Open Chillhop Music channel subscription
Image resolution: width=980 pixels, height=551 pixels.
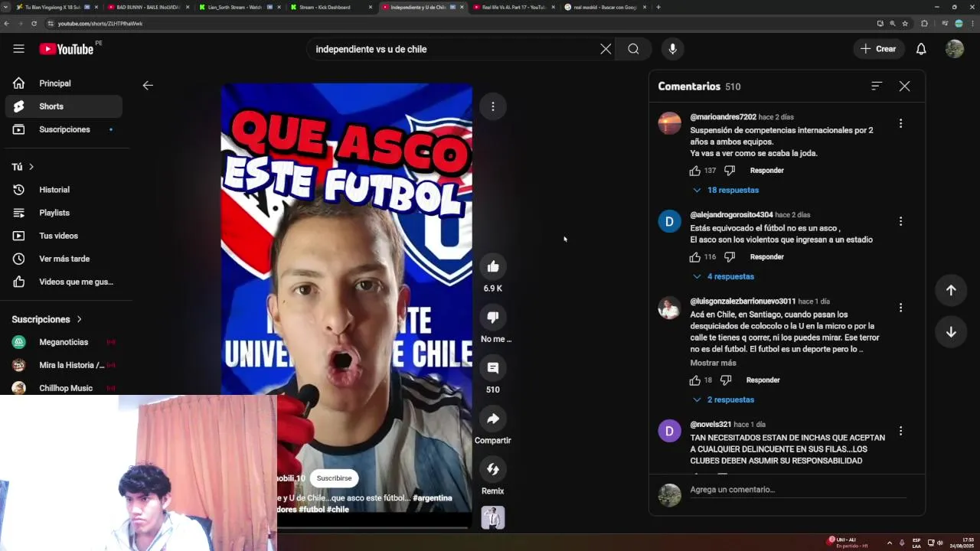pyautogui.click(x=64, y=388)
